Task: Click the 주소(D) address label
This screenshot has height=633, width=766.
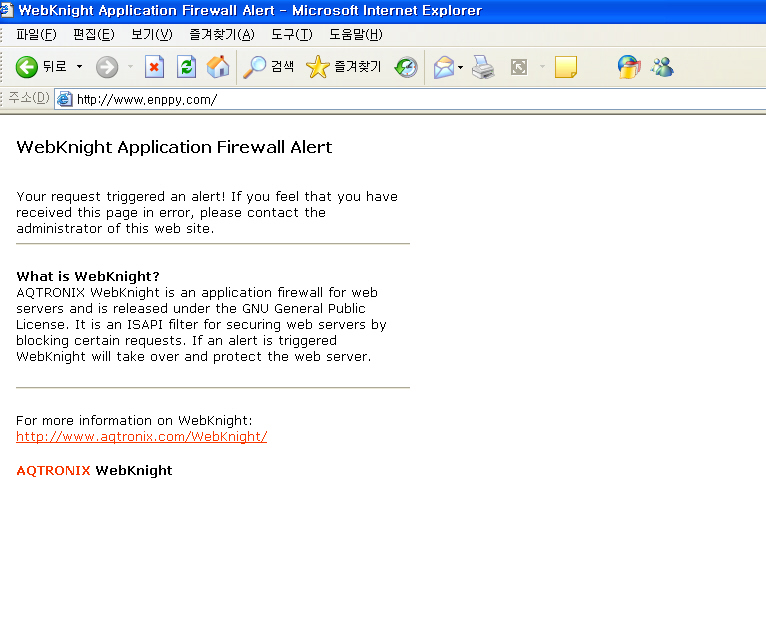Action: pos(29,98)
